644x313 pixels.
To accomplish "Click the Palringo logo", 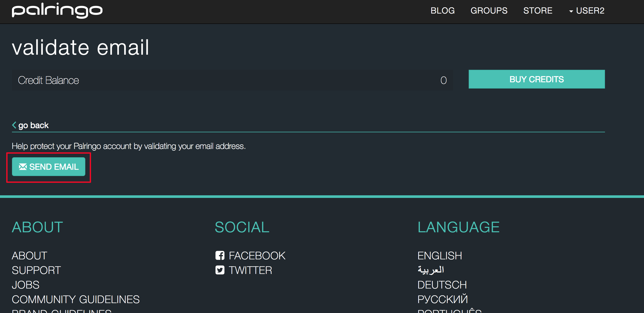I will point(57,10).
